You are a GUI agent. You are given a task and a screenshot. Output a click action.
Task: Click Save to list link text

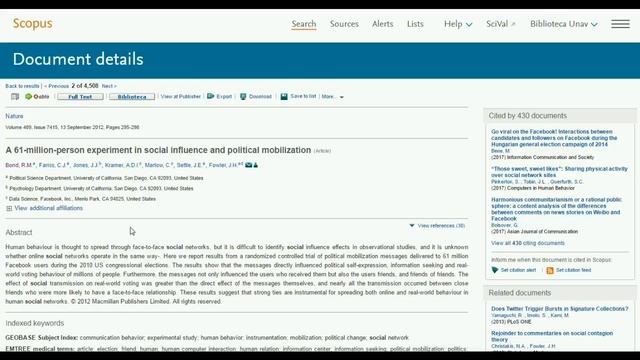(303, 96)
